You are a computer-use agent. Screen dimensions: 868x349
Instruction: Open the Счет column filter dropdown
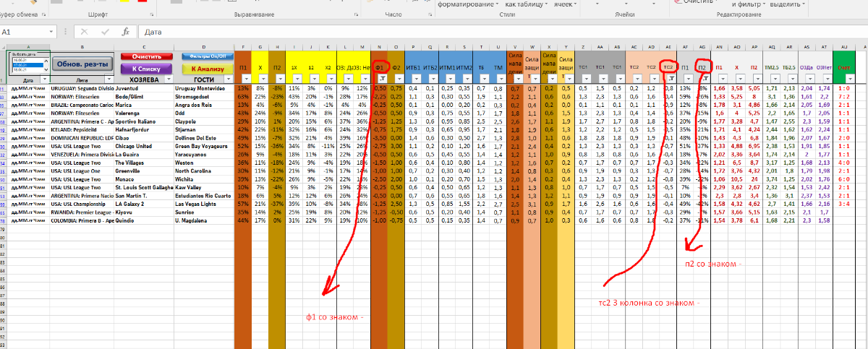848,79
